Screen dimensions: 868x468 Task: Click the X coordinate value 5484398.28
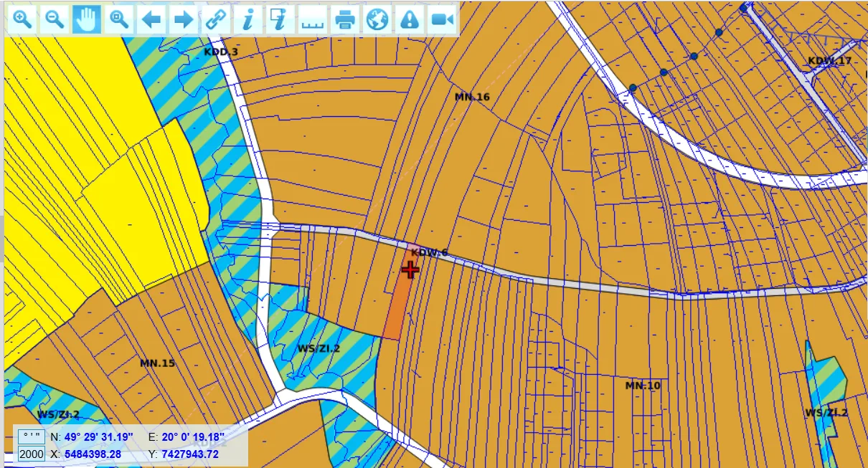pyautogui.click(x=93, y=454)
